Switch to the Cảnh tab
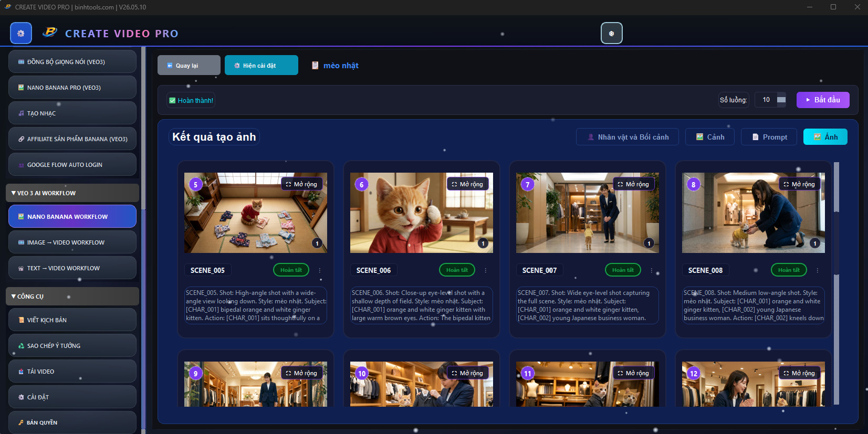Viewport: 868px width, 434px height. (710, 137)
